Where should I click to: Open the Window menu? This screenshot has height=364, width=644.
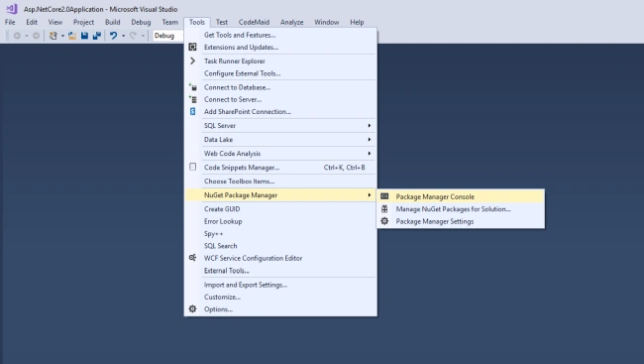pyautogui.click(x=327, y=22)
